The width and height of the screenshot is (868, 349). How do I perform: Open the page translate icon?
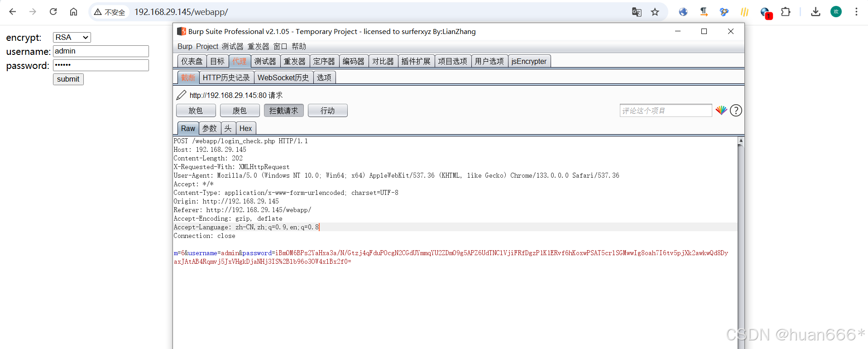tap(637, 12)
